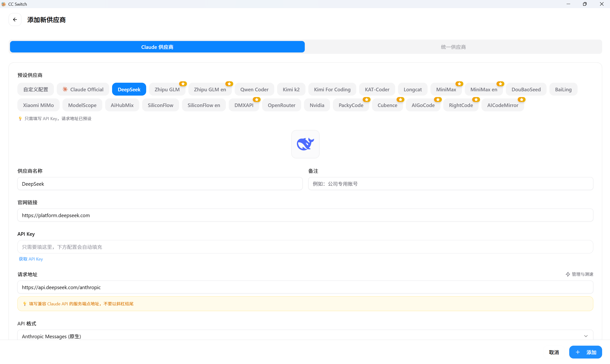This screenshot has height=364, width=610.
Task: Click the back arrow icon
Action: tap(15, 20)
